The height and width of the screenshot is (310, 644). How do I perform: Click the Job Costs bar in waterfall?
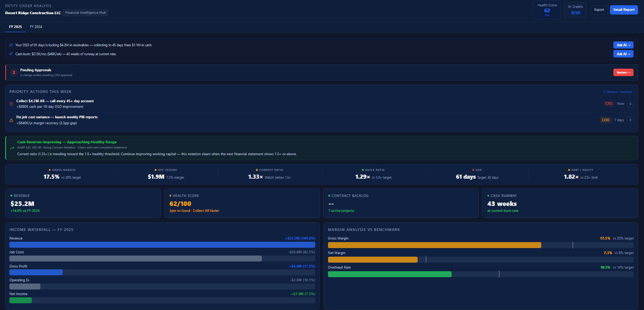136,259
